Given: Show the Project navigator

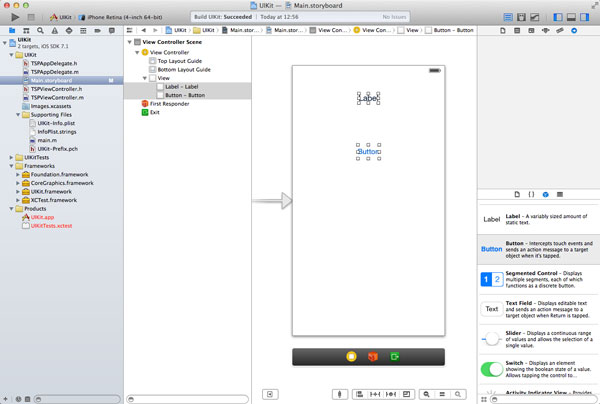Looking at the screenshot, I should tap(12, 31).
